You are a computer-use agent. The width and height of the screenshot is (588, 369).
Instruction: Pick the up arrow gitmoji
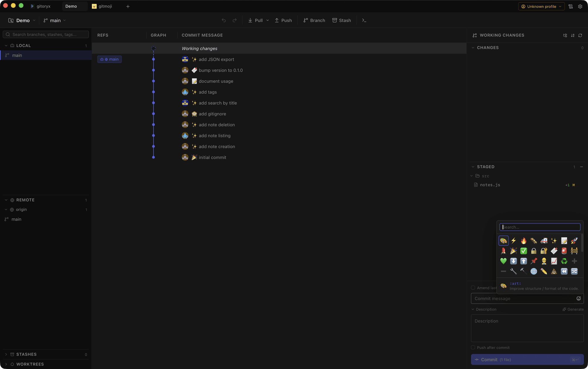524,261
